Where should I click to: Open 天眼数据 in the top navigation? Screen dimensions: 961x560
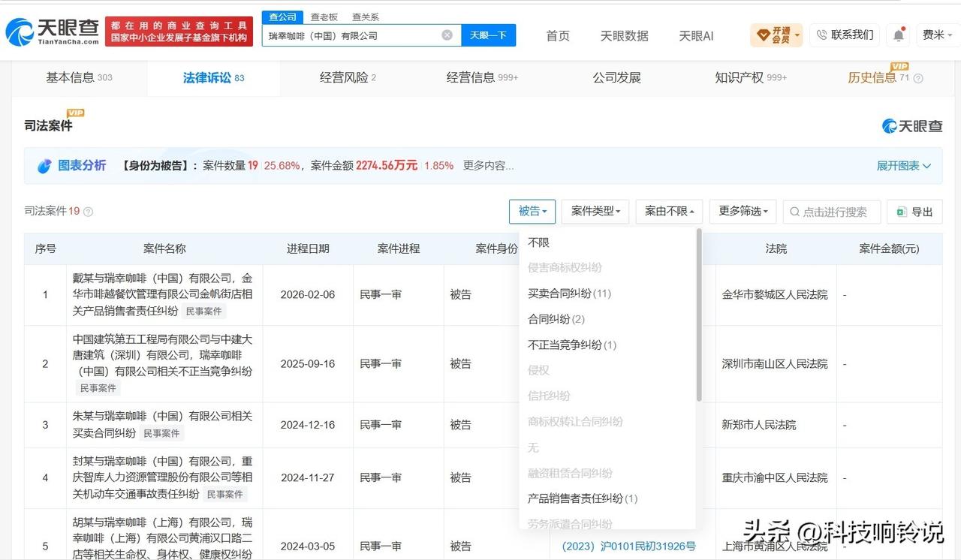click(624, 35)
